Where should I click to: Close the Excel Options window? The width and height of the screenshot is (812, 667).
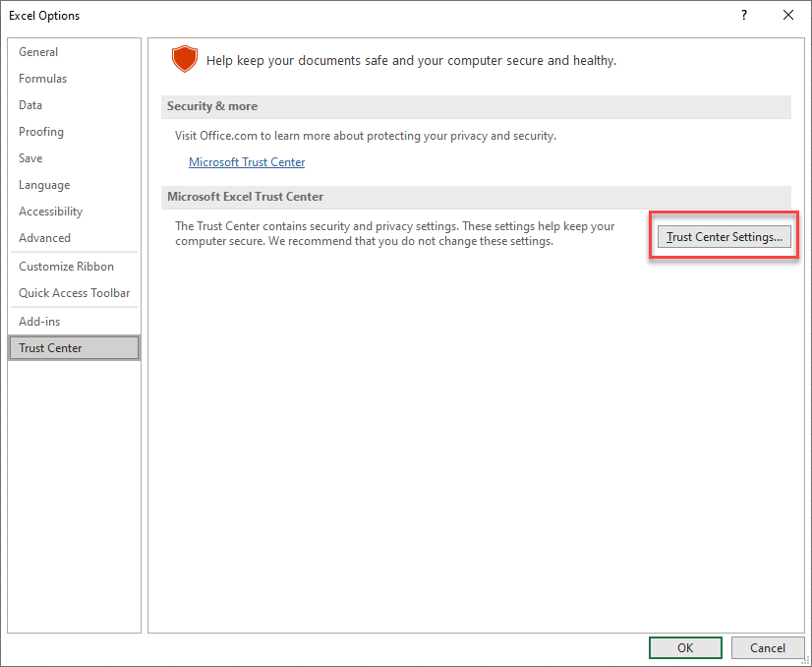pyautogui.click(x=788, y=15)
